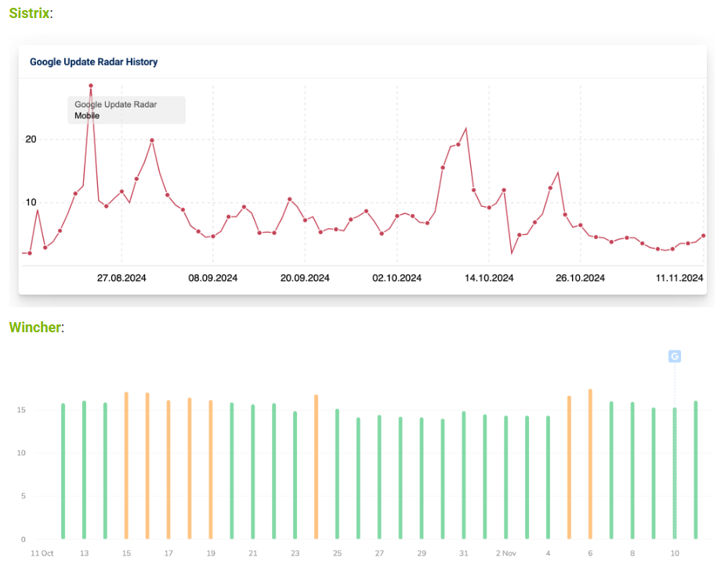728x565 pixels.
Task: Click the 'Google Update Radar History' title
Action: point(94,62)
